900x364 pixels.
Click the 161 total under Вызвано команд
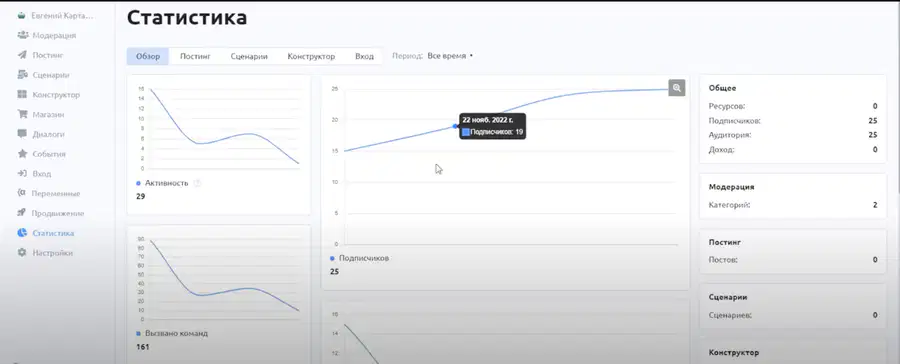coord(142,347)
